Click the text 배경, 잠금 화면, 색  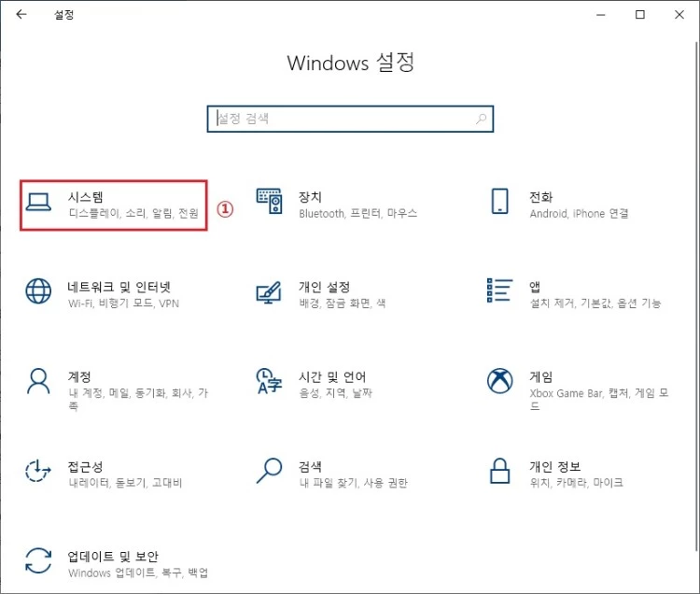tap(343, 304)
